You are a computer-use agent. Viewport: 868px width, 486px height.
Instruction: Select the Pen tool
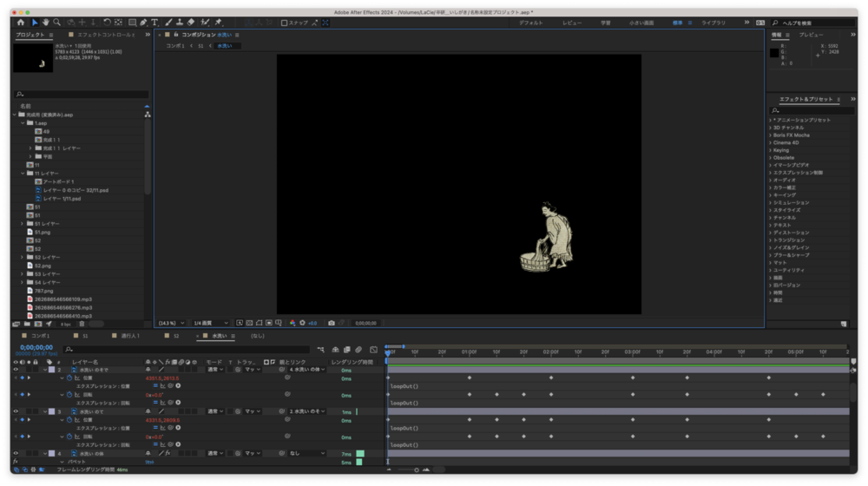tap(144, 23)
